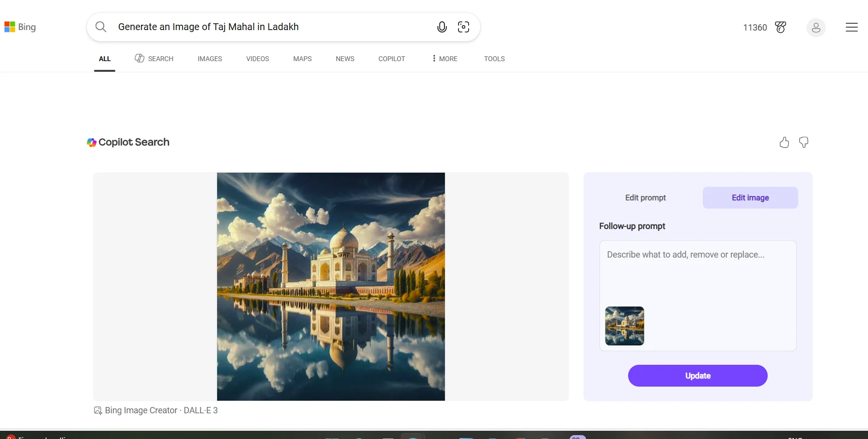This screenshot has height=439, width=868.
Task: Click the search query text field
Action: (271, 27)
